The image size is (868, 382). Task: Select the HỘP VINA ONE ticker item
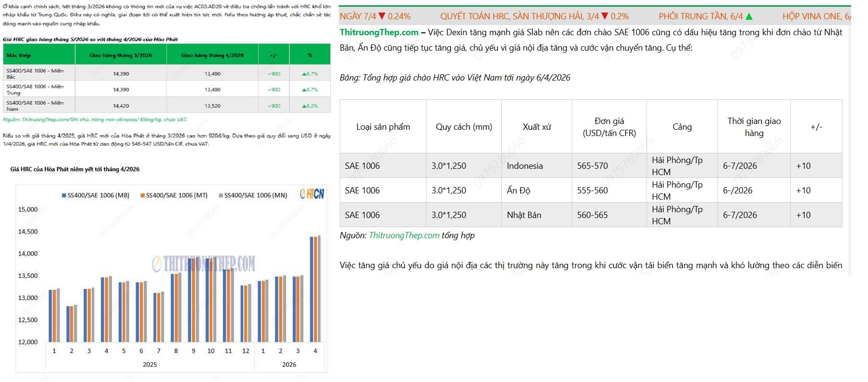[x=815, y=16]
